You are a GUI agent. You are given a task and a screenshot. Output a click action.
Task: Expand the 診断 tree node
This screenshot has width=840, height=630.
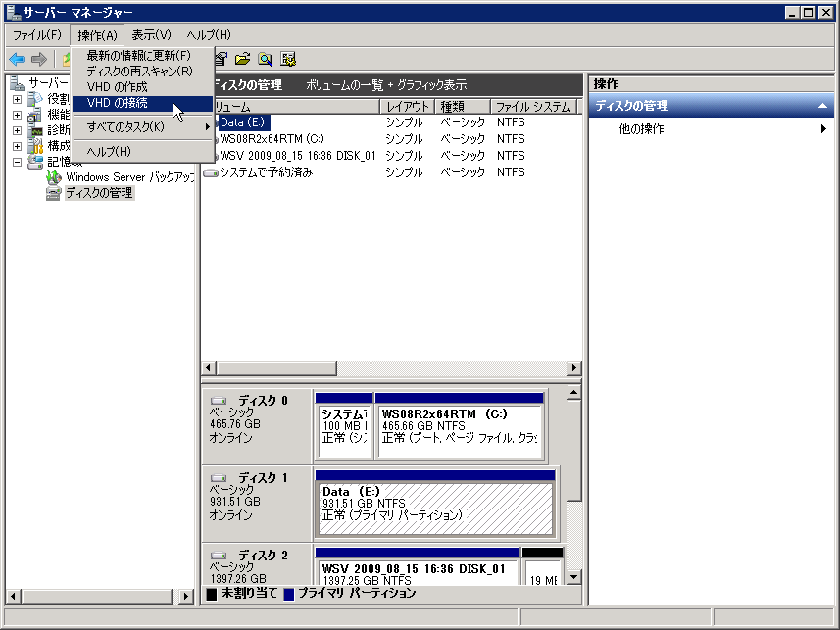coord(17,130)
